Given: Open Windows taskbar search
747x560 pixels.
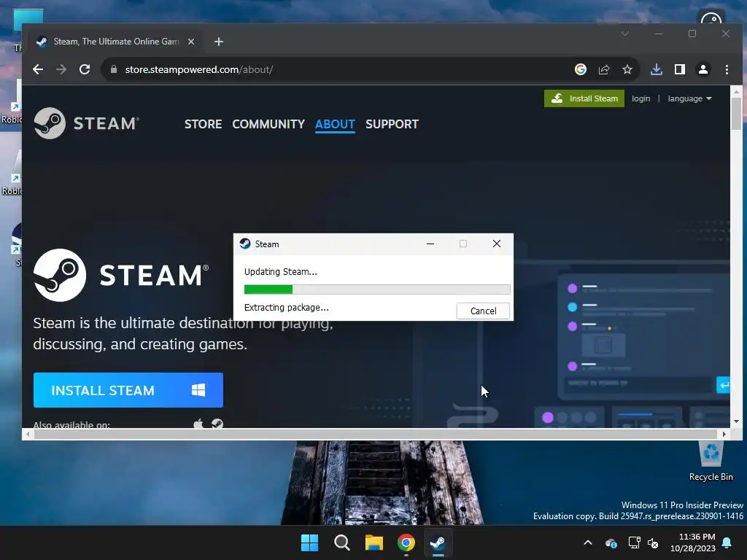Looking at the screenshot, I should point(342,542).
